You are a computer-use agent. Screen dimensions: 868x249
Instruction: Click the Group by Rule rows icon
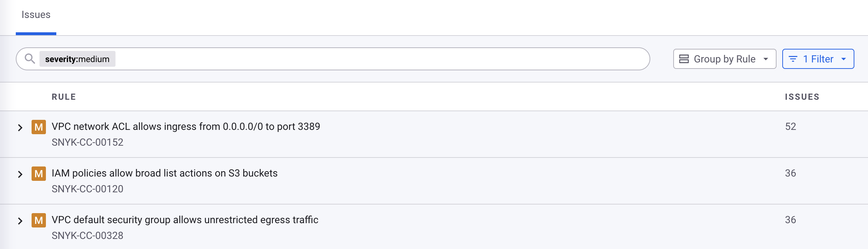(x=684, y=59)
